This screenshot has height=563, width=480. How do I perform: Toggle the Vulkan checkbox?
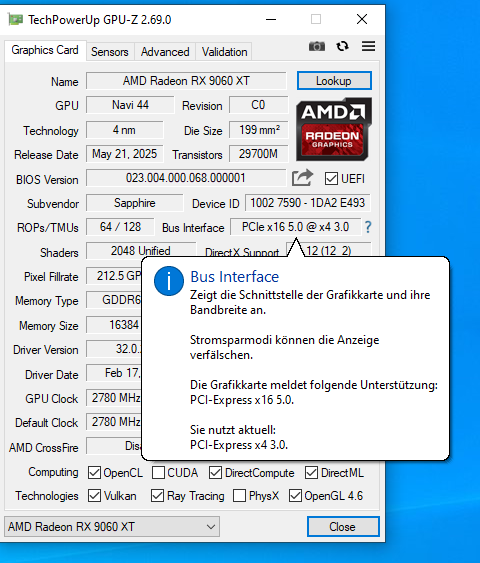click(x=94, y=496)
